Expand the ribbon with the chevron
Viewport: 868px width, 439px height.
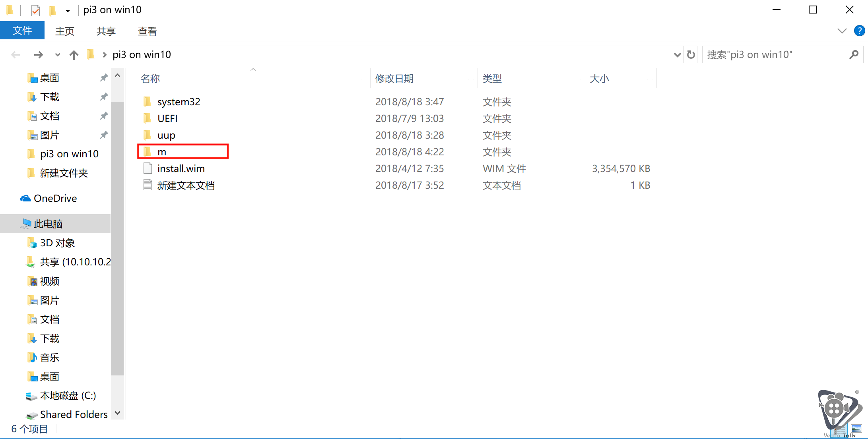pos(842,31)
